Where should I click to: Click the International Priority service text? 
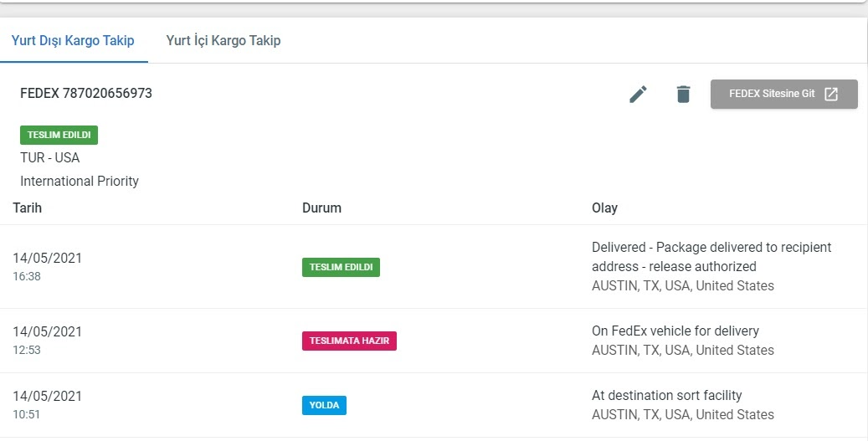pos(80,181)
